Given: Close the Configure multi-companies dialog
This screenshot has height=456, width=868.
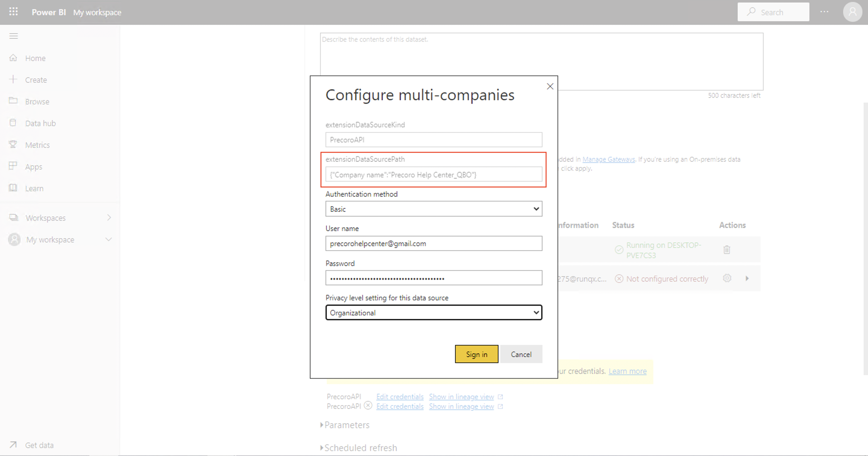Looking at the screenshot, I should [550, 86].
